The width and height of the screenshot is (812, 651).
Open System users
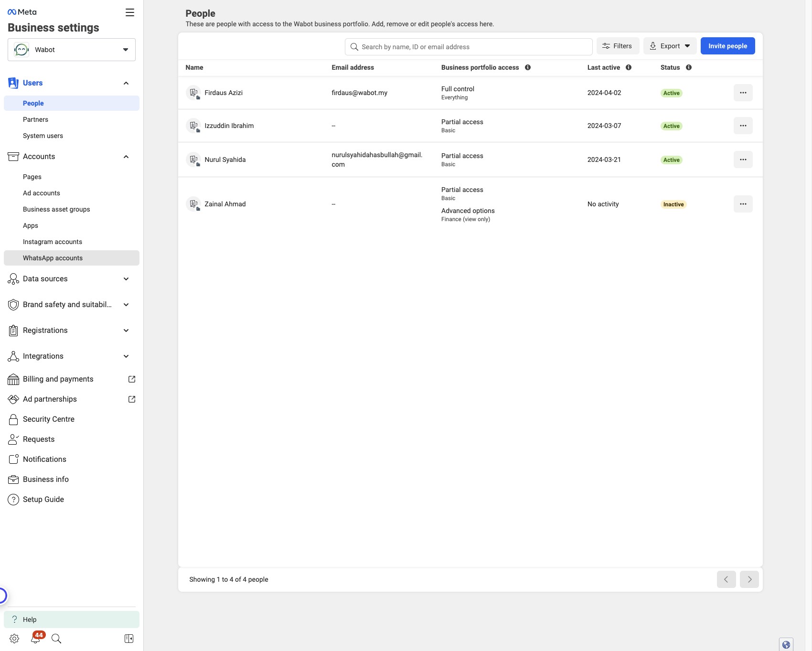[x=72, y=136]
